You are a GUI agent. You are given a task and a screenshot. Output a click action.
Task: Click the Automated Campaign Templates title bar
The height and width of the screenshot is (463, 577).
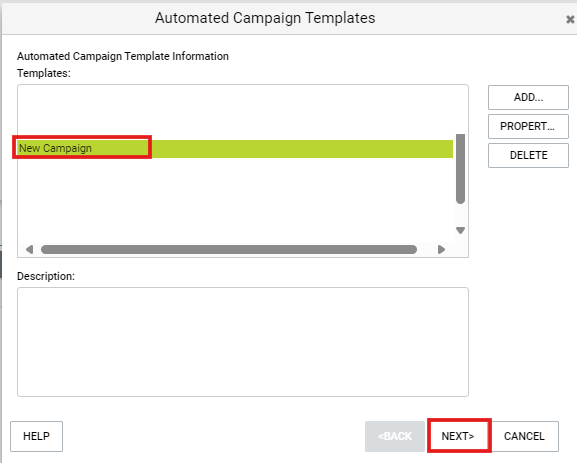(265, 18)
